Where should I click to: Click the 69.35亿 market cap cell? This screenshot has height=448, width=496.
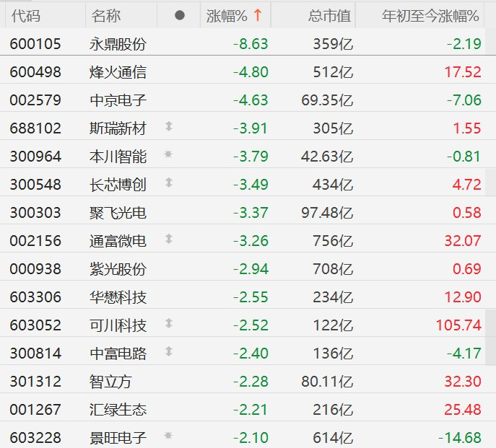(327, 100)
